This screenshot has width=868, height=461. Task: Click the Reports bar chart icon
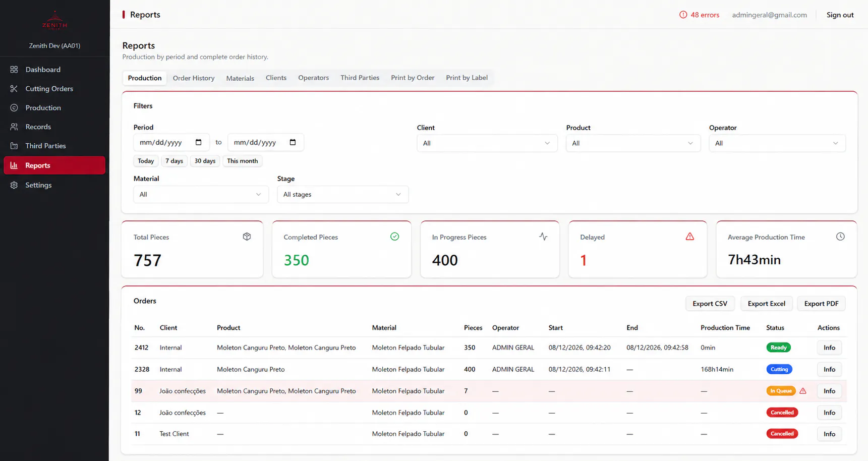[x=14, y=165]
